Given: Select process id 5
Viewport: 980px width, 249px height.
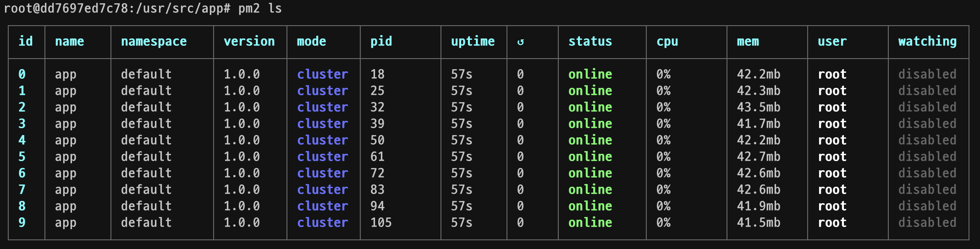Looking at the screenshot, I should pos(22,157).
